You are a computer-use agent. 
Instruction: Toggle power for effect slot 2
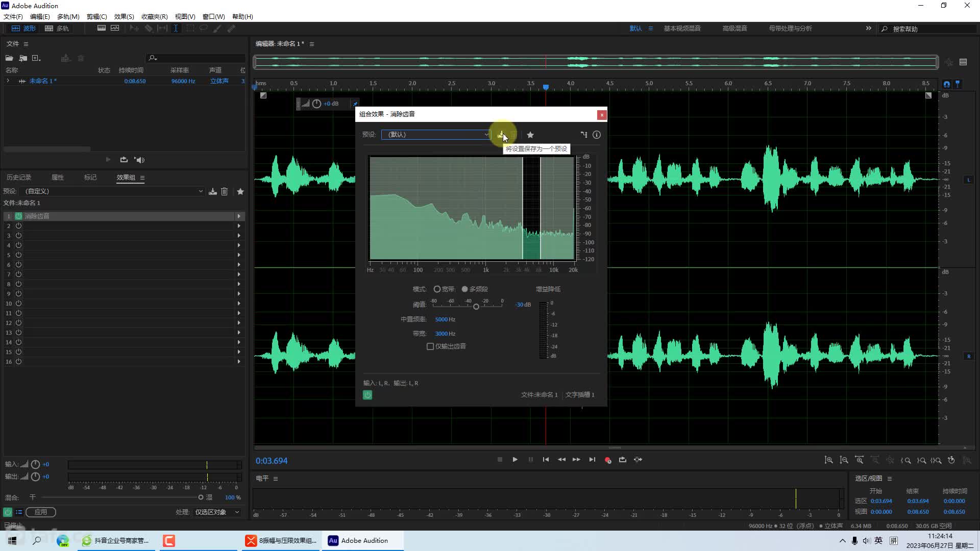pyautogui.click(x=18, y=226)
